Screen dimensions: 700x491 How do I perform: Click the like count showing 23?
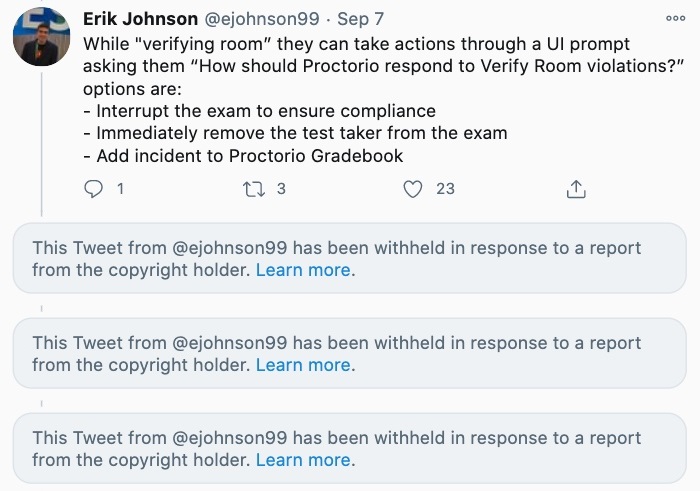(x=445, y=188)
